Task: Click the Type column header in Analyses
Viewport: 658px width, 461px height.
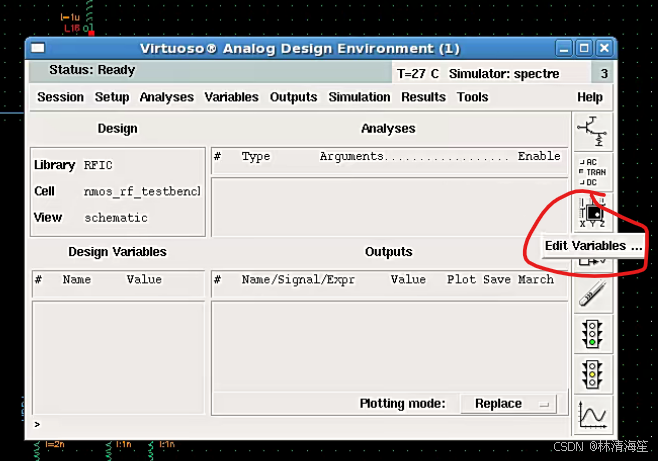Action: (256, 156)
